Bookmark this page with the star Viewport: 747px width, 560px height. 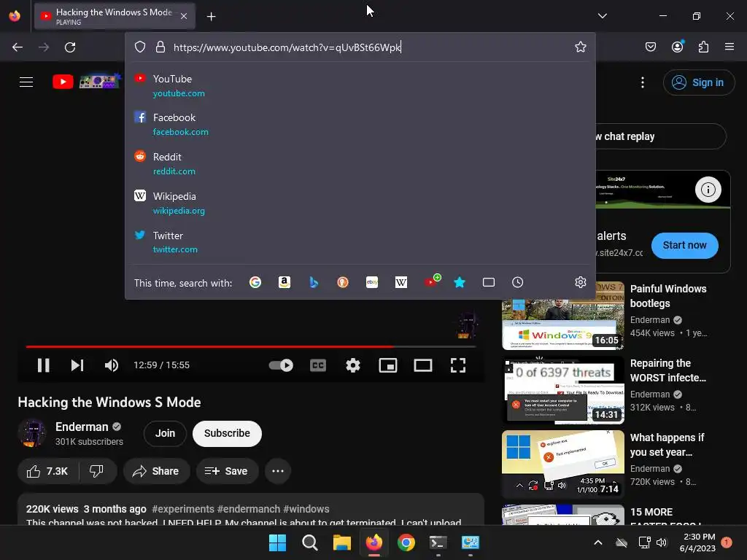[580, 47]
